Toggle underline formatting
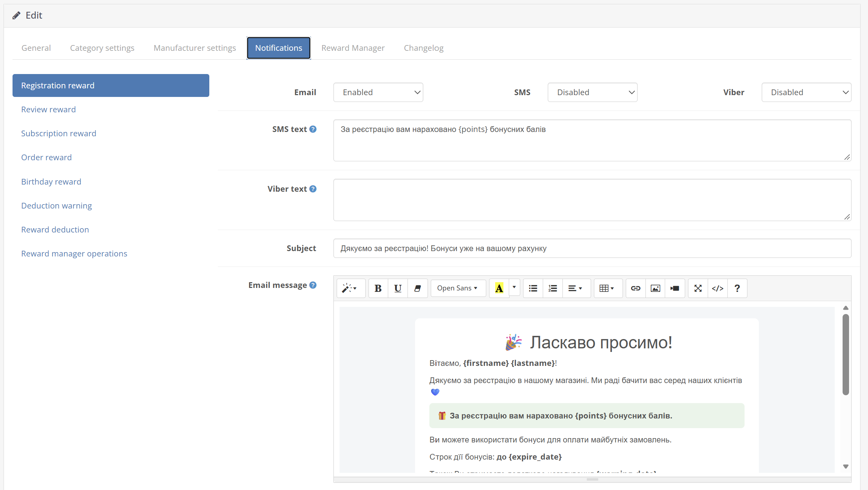Image resolution: width=868 pixels, height=490 pixels. coord(398,288)
